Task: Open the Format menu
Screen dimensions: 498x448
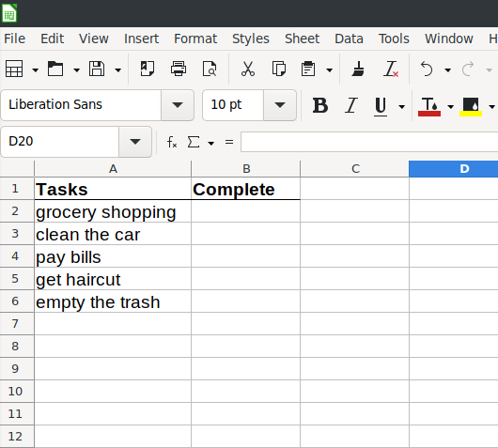Action: click(x=195, y=39)
